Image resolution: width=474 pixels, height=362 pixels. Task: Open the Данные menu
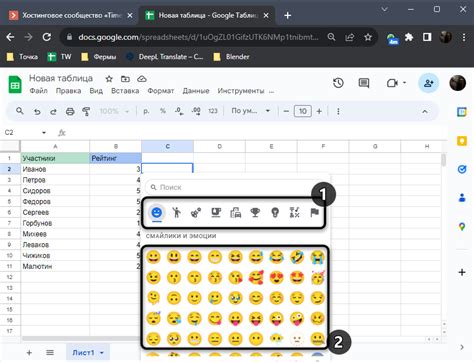tap(196, 91)
